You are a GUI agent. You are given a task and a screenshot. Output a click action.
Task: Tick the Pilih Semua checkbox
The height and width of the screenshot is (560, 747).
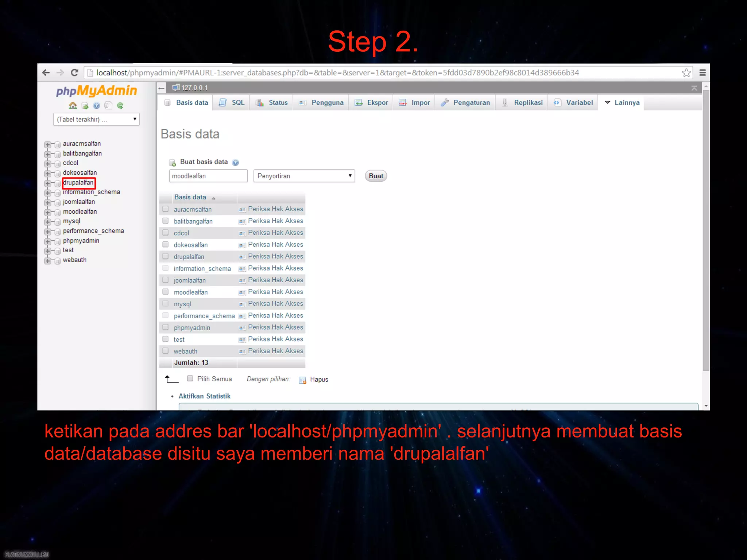point(190,378)
